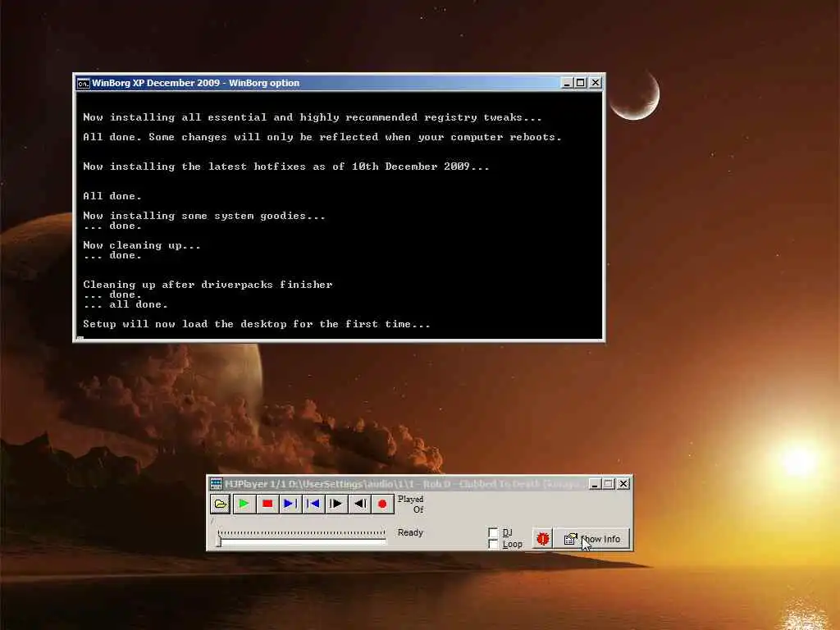Click the MJPlayer position slider thumb
Viewport: 840px width, 630px height.
(x=218, y=541)
